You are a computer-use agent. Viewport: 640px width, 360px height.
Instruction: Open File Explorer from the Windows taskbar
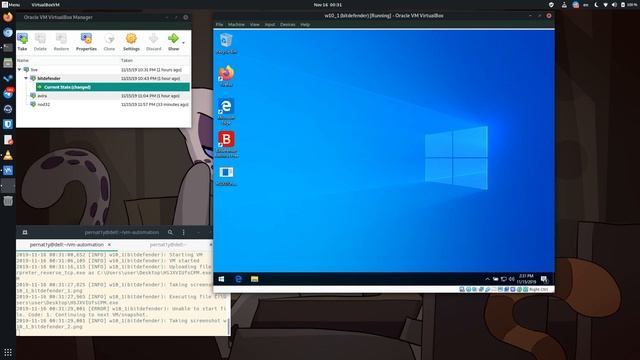click(254, 279)
